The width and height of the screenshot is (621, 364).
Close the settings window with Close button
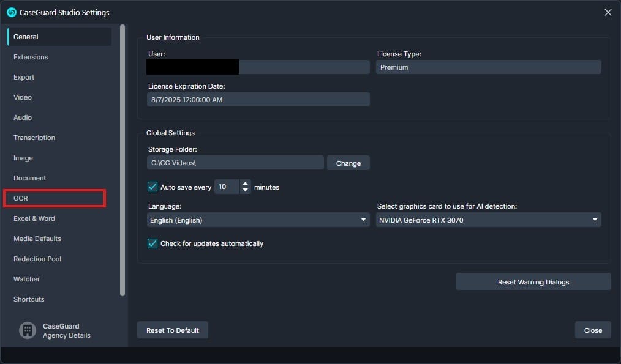tap(592, 330)
